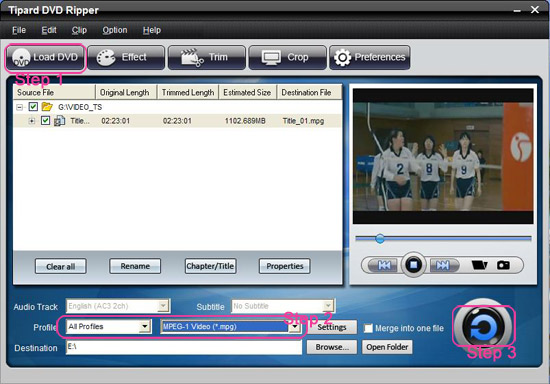Click the Load DVD toolbar button
The image size is (550, 384).
click(45, 58)
